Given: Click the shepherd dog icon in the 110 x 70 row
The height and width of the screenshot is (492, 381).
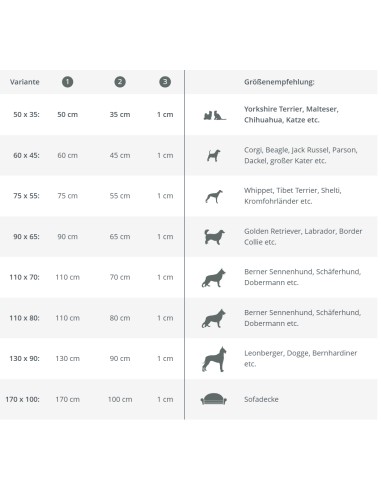Looking at the screenshot, I should pos(214,278).
